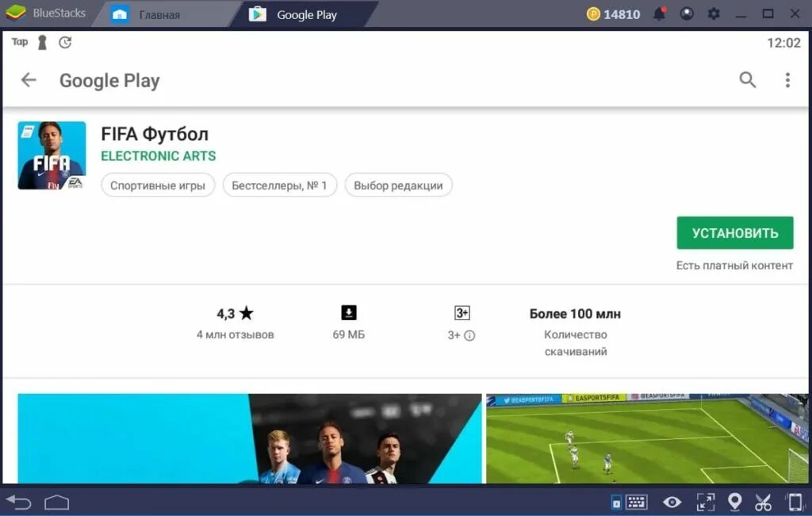Click the scissors screenshot tool
Image resolution: width=812 pixels, height=516 pixels.
coord(764,502)
